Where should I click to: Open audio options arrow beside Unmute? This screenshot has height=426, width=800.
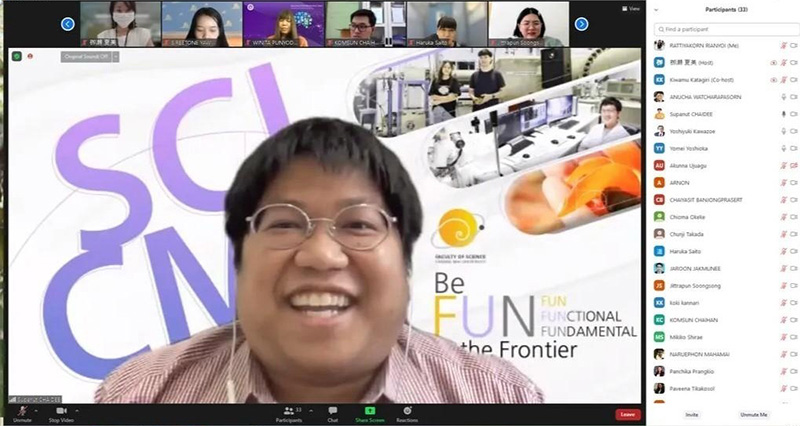[x=36, y=410]
